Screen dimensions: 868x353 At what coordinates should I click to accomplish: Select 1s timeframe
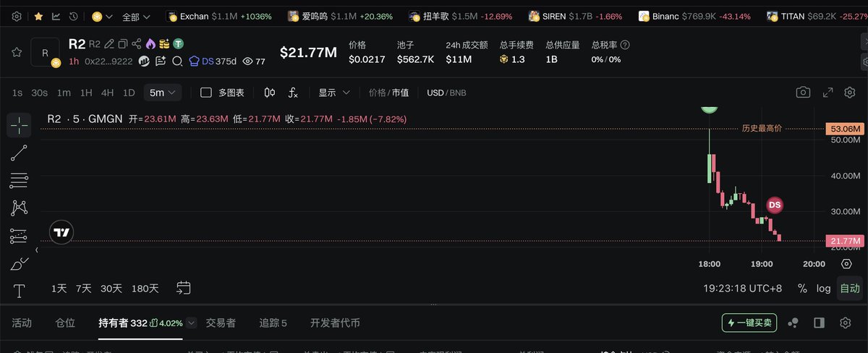point(17,93)
